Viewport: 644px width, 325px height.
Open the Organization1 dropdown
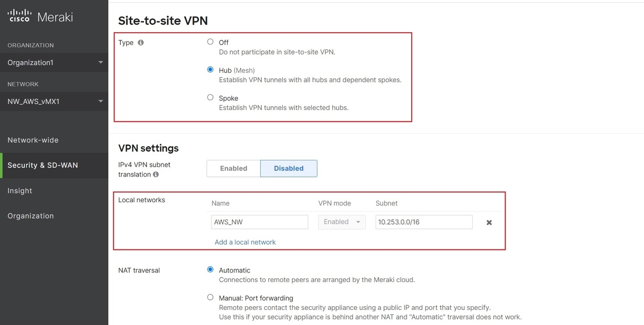(x=54, y=63)
